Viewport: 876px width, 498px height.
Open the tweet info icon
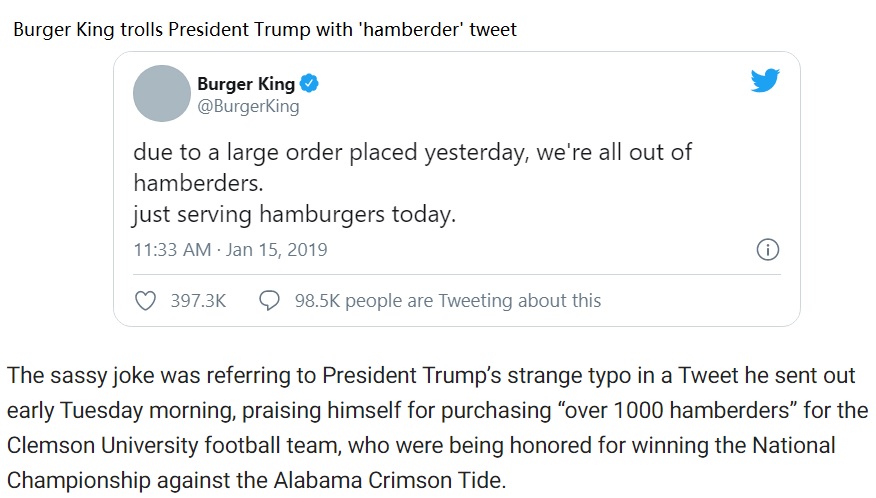(768, 249)
